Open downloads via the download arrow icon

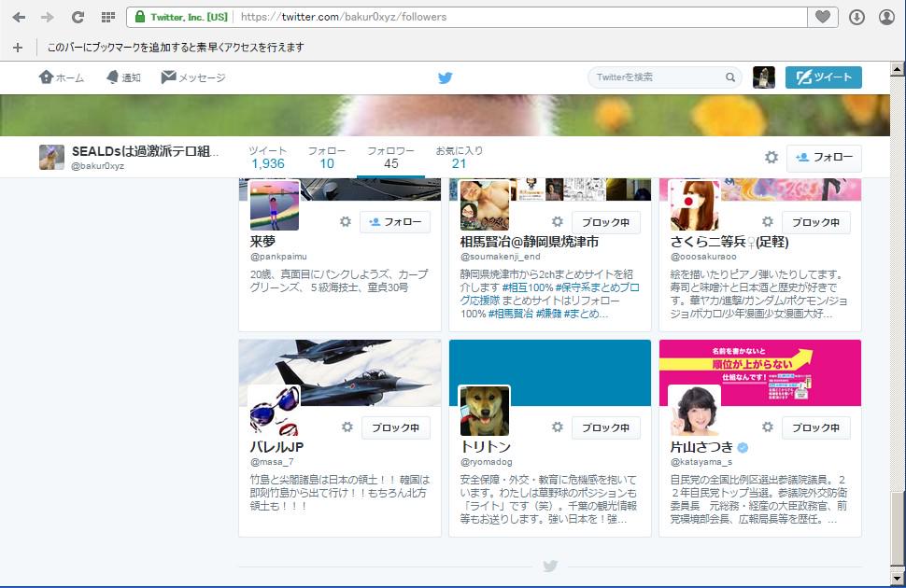click(856, 18)
